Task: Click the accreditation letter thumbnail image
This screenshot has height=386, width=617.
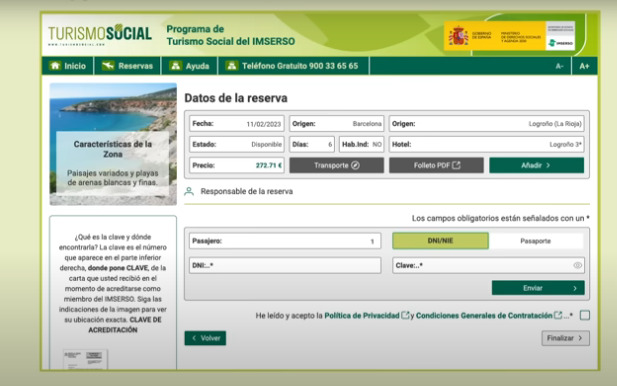Action: point(85,359)
